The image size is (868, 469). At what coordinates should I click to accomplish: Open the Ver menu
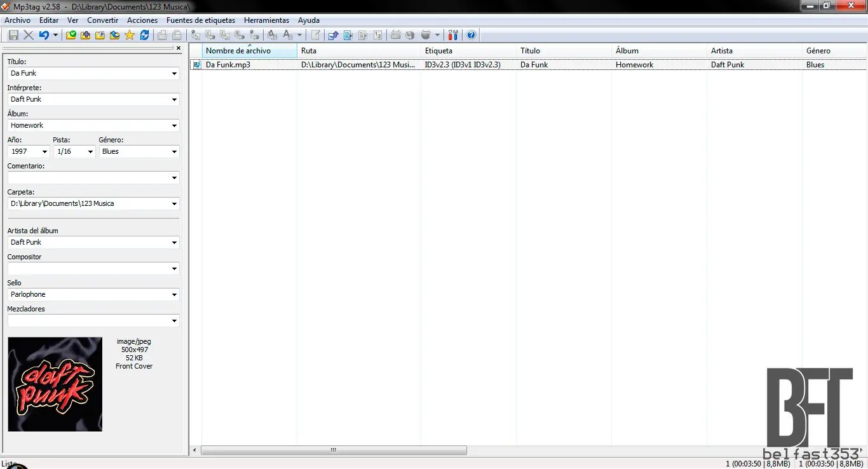(x=73, y=20)
